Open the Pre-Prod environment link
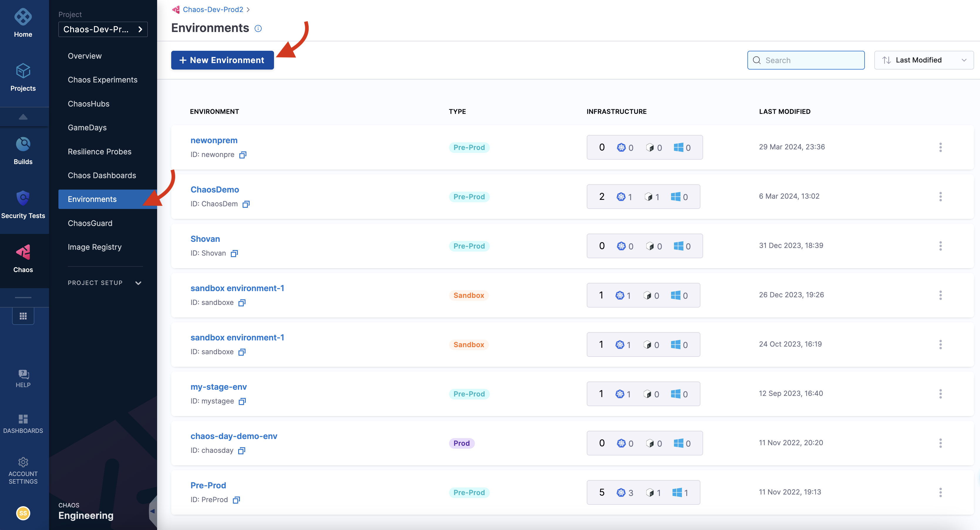The width and height of the screenshot is (980, 530). (208, 485)
